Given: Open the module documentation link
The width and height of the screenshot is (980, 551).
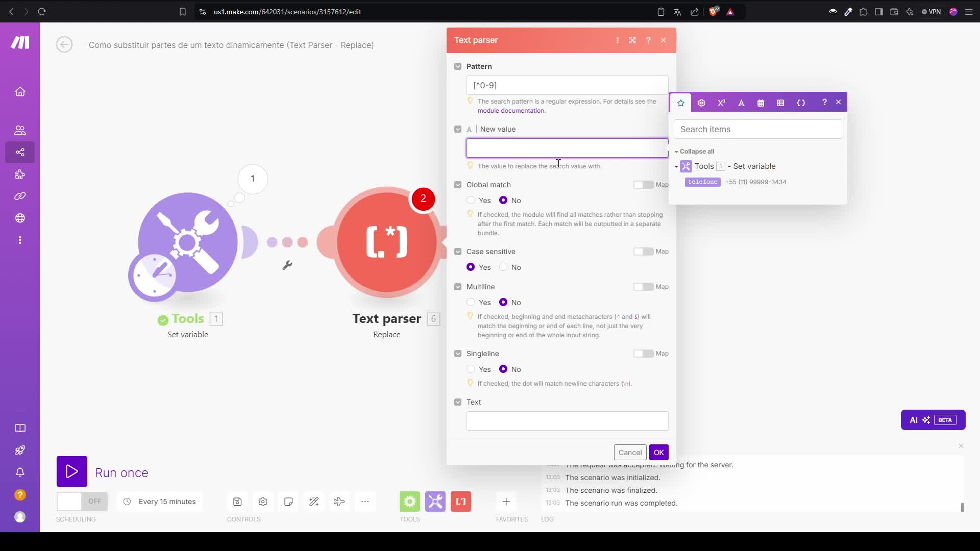Looking at the screenshot, I should pyautogui.click(x=511, y=111).
